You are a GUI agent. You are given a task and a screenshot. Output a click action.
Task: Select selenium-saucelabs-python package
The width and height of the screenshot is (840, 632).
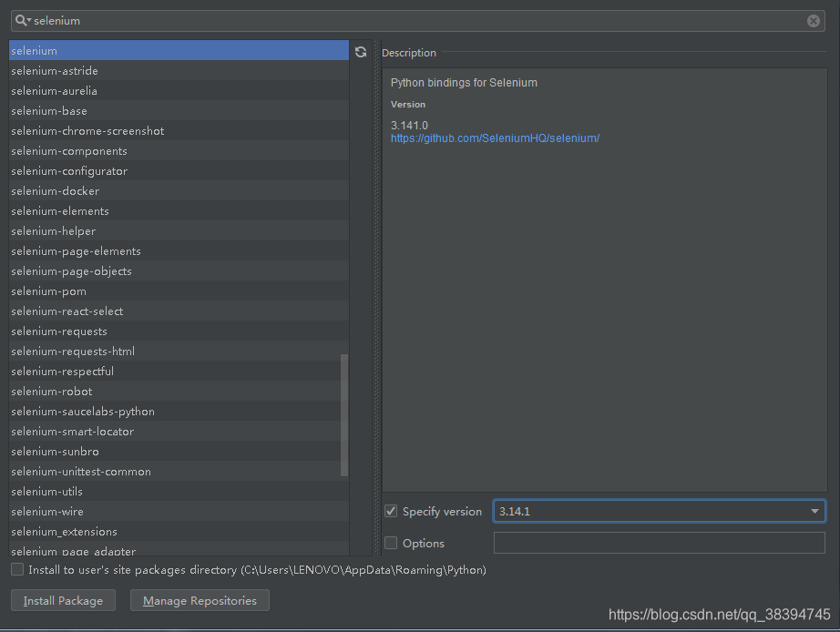(x=179, y=412)
